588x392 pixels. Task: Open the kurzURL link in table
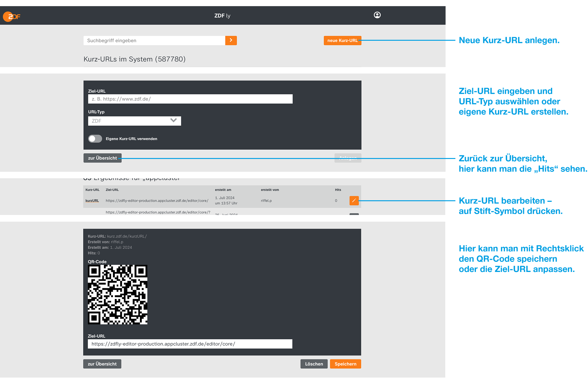(x=92, y=201)
